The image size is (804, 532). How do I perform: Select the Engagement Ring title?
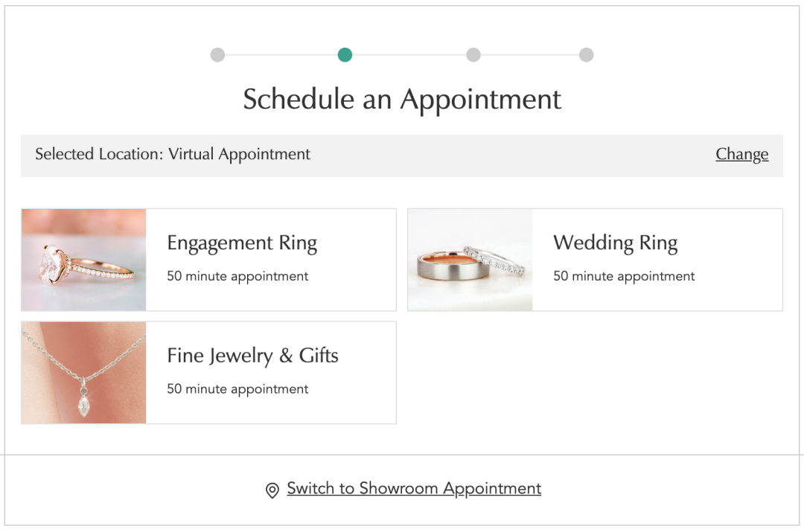[242, 243]
